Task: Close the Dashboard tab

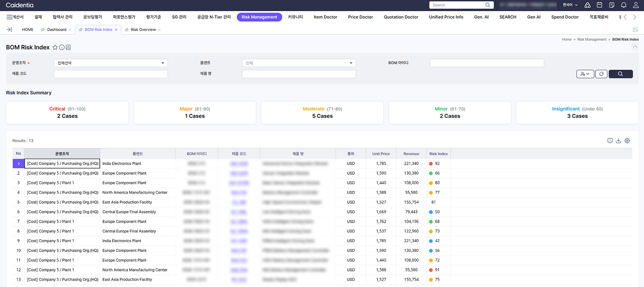Action: pyautogui.click(x=70, y=30)
